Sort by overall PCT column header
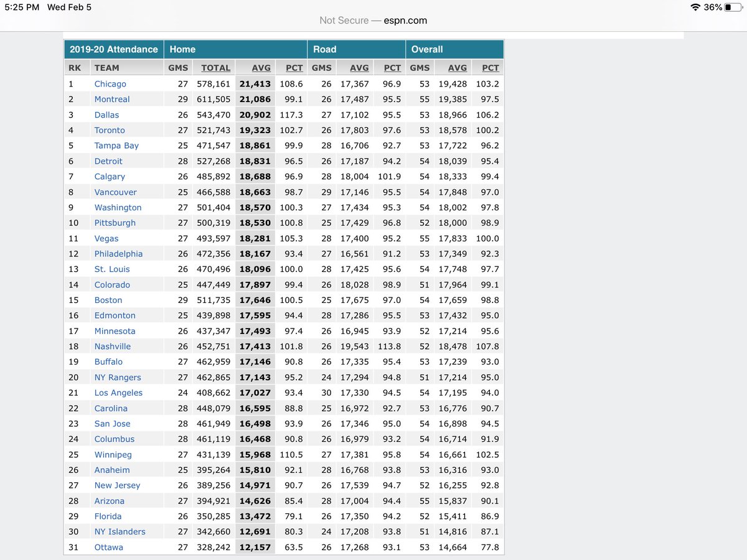The image size is (747, 560). [491, 68]
